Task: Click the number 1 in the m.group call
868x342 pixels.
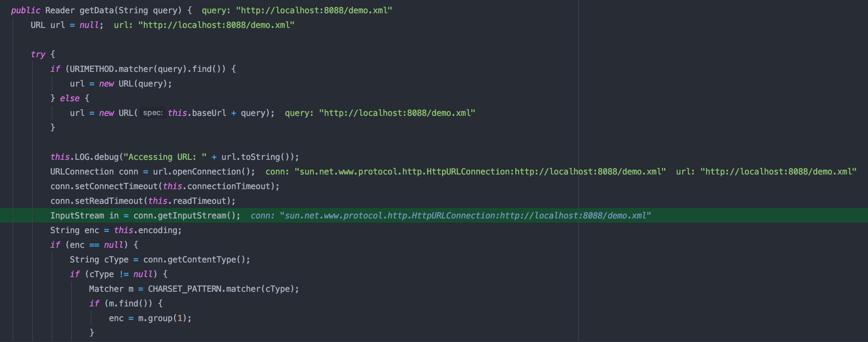Action: click(180, 318)
